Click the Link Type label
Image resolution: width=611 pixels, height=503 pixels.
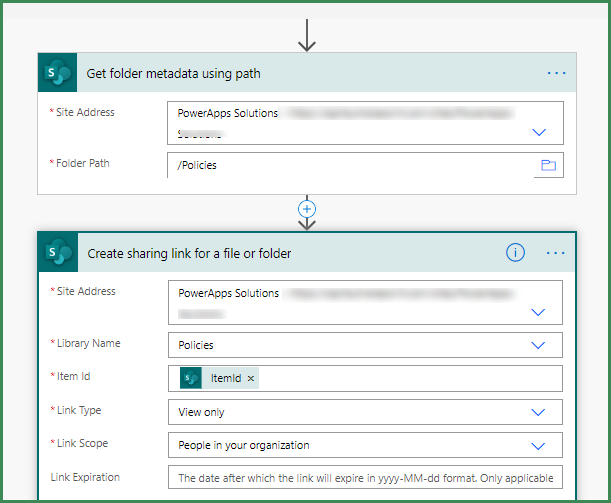click(79, 410)
